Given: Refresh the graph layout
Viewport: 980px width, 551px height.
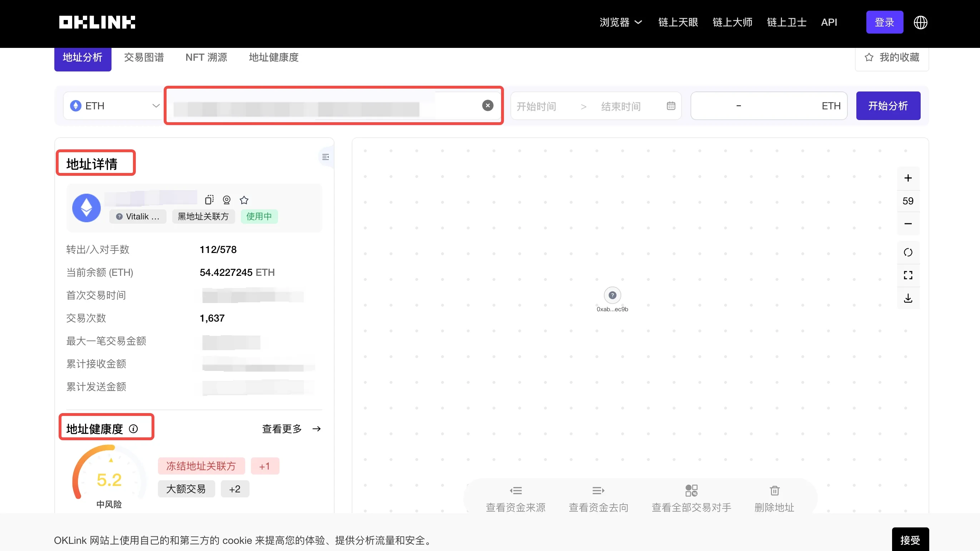Looking at the screenshot, I should (x=909, y=252).
